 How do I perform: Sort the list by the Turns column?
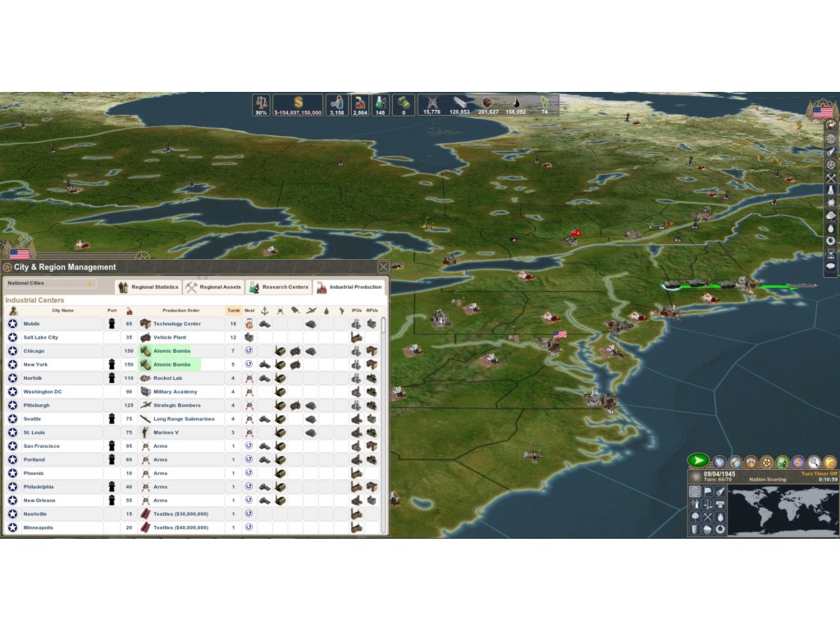[233, 311]
